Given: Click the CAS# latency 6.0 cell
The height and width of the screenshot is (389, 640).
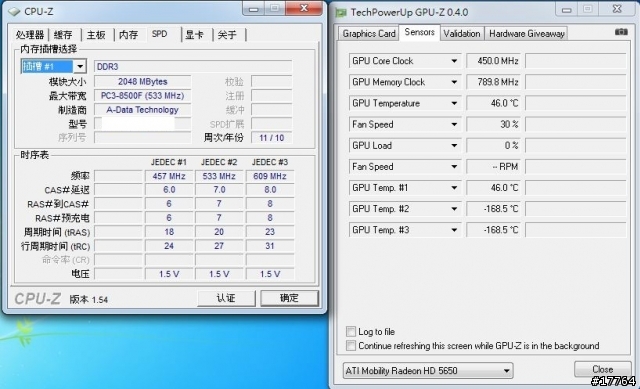Looking at the screenshot, I should tap(169, 190).
